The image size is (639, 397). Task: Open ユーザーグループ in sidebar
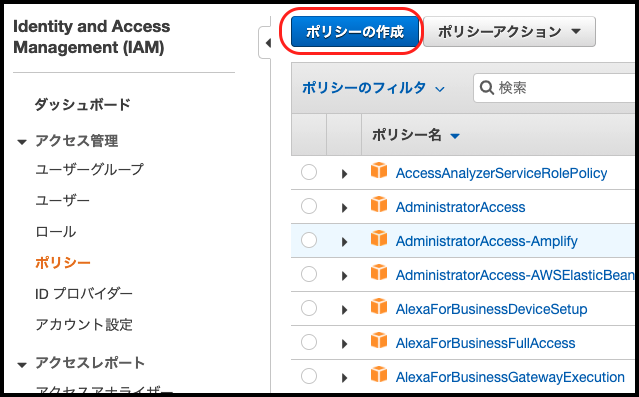point(90,169)
